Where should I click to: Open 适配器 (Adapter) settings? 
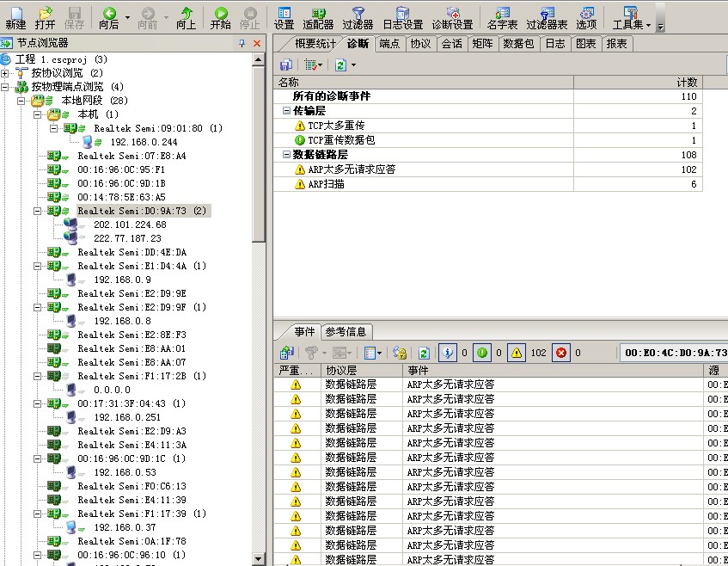(318, 17)
